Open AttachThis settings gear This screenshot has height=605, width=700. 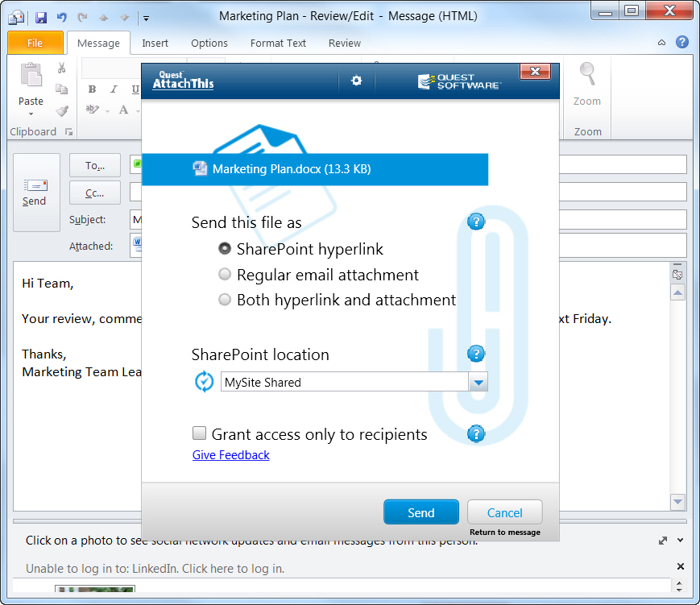(356, 81)
